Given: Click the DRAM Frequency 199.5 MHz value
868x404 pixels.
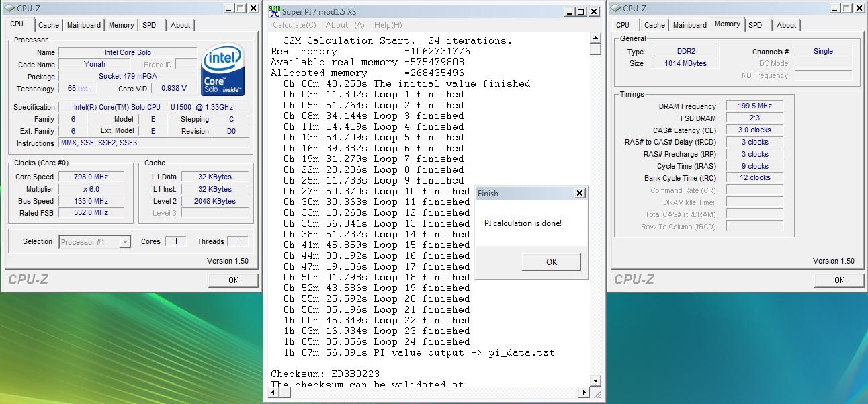Looking at the screenshot, I should pos(754,106).
